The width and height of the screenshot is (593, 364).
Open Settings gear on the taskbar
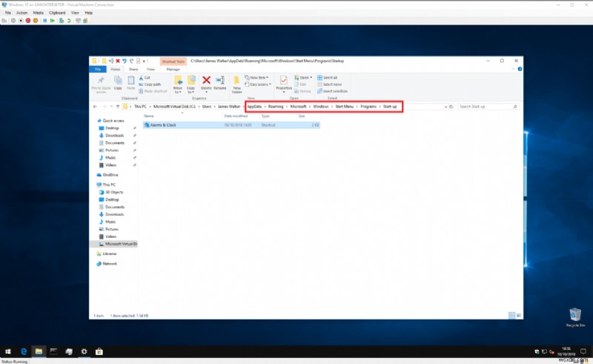pos(84,351)
